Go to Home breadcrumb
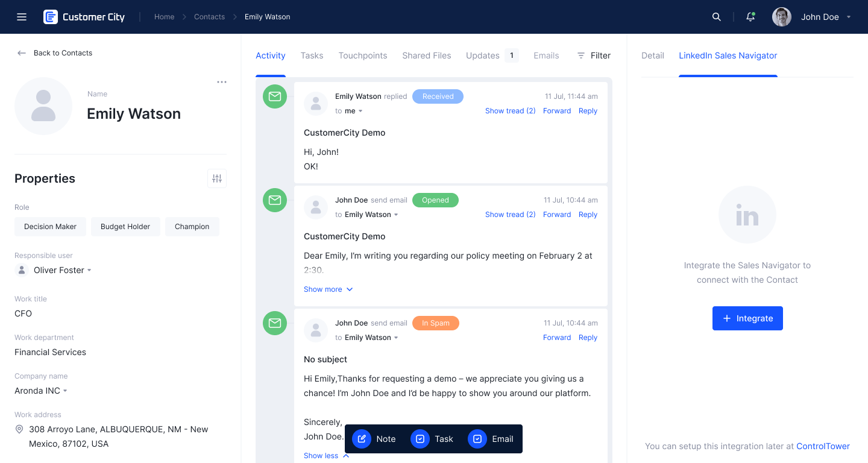The height and width of the screenshot is (463, 868). point(164,17)
